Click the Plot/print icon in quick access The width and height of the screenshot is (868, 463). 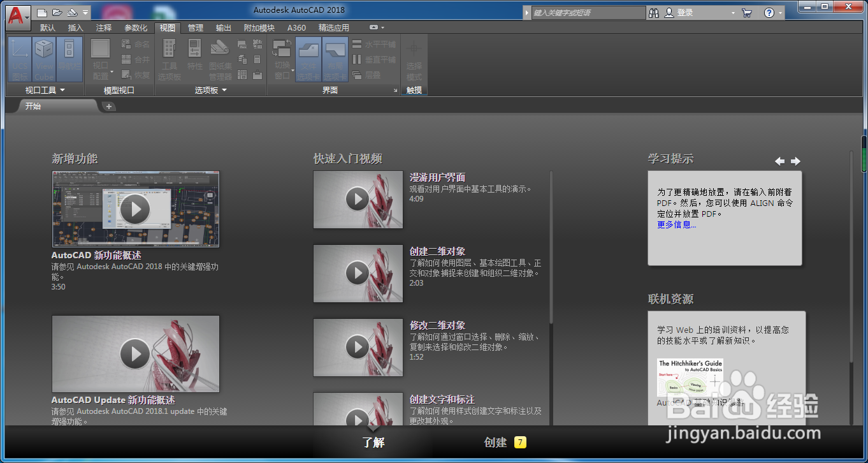72,12
